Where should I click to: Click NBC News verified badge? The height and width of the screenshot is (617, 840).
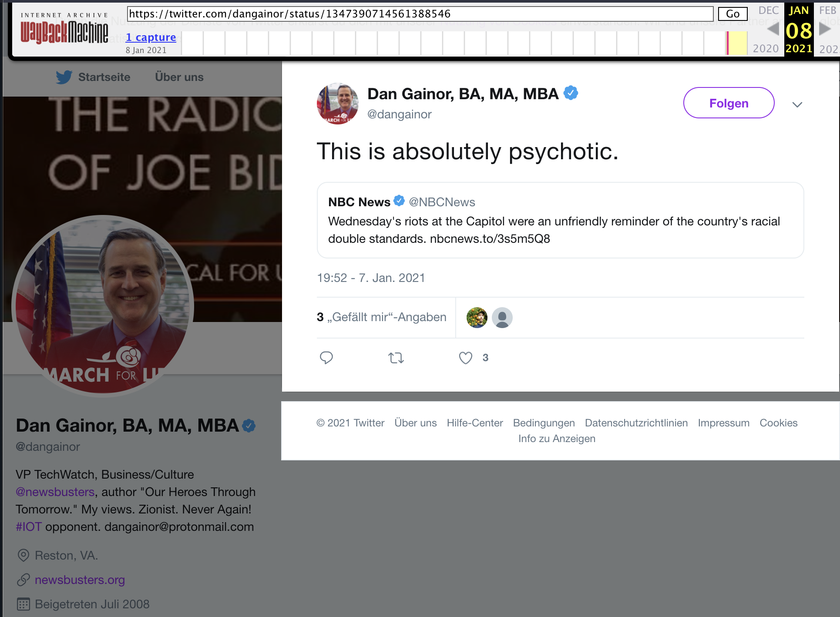point(399,201)
